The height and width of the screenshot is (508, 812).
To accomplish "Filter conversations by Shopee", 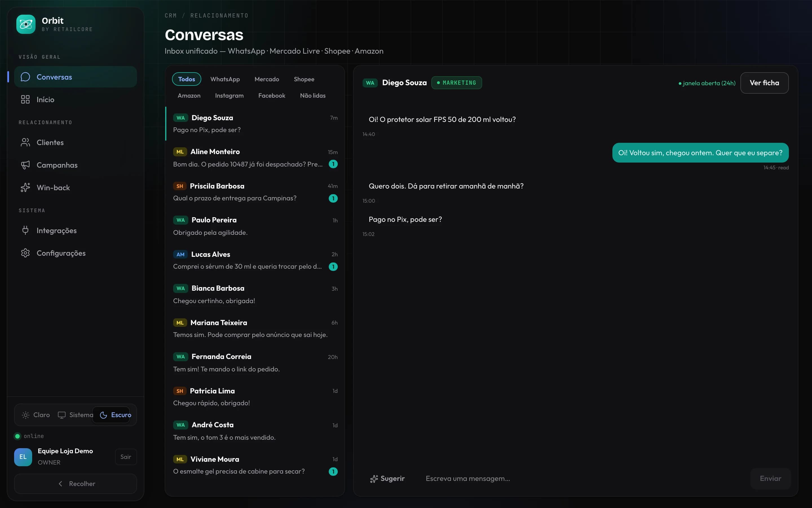I will 304,79.
